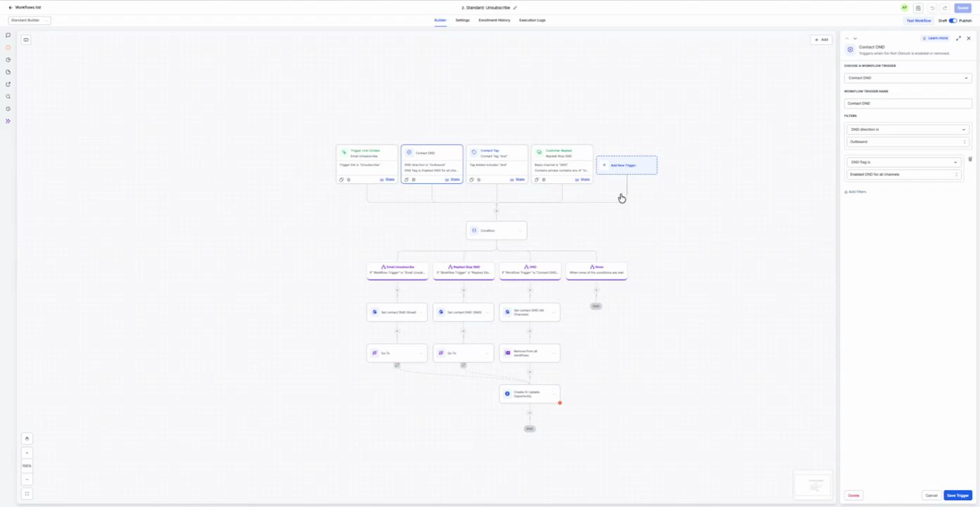Expand the trigger side panel to fullscreen
The width and height of the screenshot is (980, 507).
[x=958, y=38]
